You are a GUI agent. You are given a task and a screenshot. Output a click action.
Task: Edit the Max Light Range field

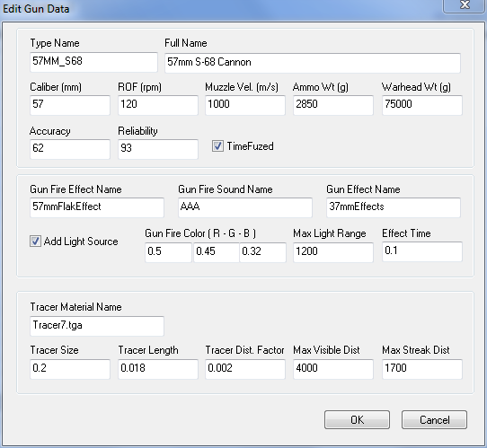[333, 252]
